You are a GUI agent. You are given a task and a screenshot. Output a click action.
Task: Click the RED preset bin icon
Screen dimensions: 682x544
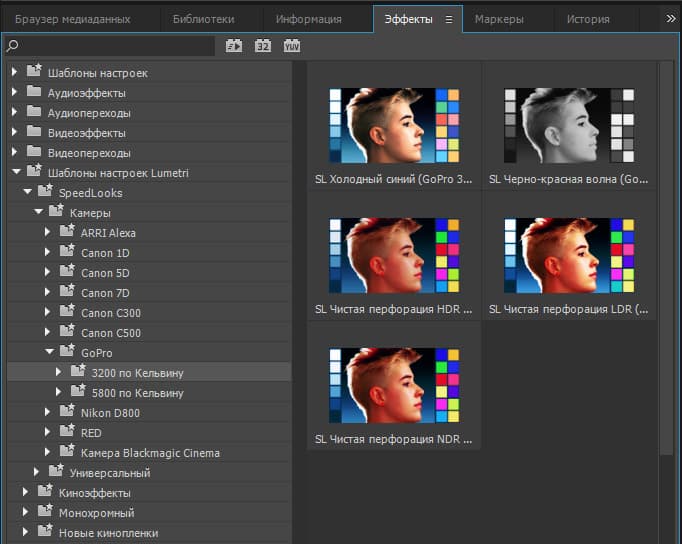67,430
